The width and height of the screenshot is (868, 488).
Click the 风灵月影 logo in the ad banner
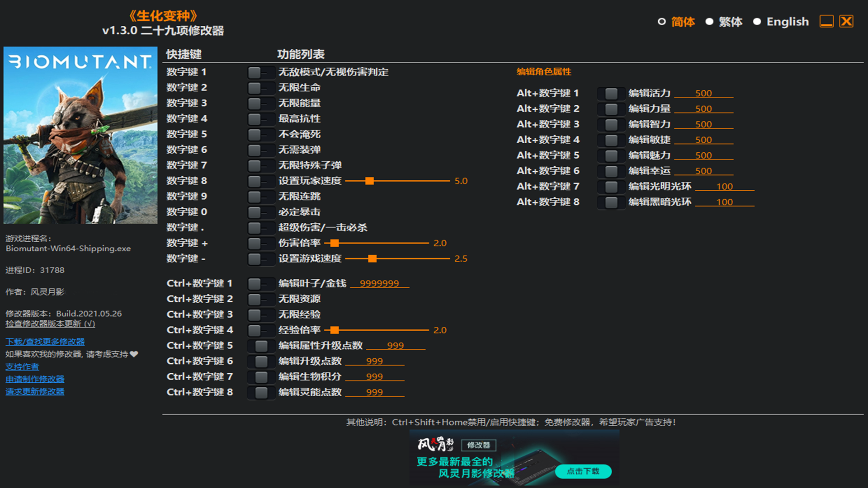(x=435, y=445)
